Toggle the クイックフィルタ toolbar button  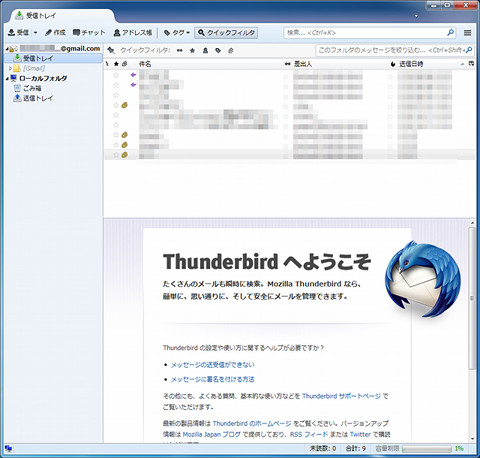click(x=226, y=33)
